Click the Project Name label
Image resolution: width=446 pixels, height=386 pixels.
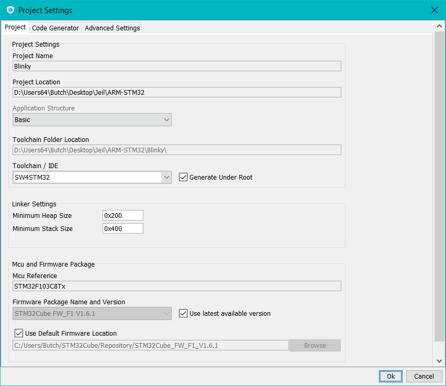tap(33, 56)
